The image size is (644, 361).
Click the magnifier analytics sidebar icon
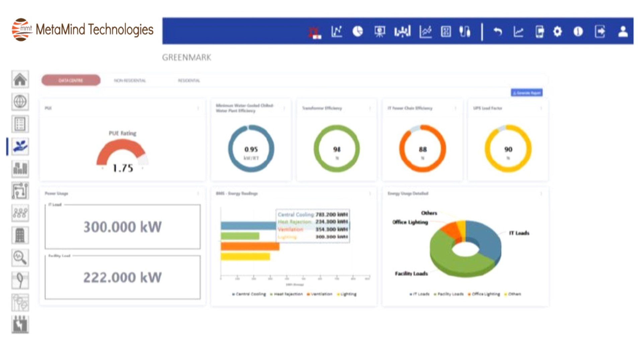[20, 258]
